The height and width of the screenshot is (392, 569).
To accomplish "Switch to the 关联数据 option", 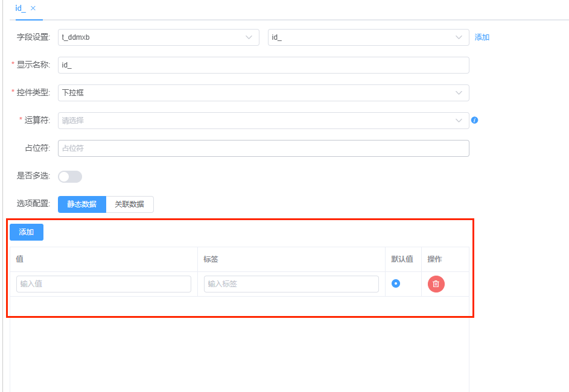I will (130, 204).
